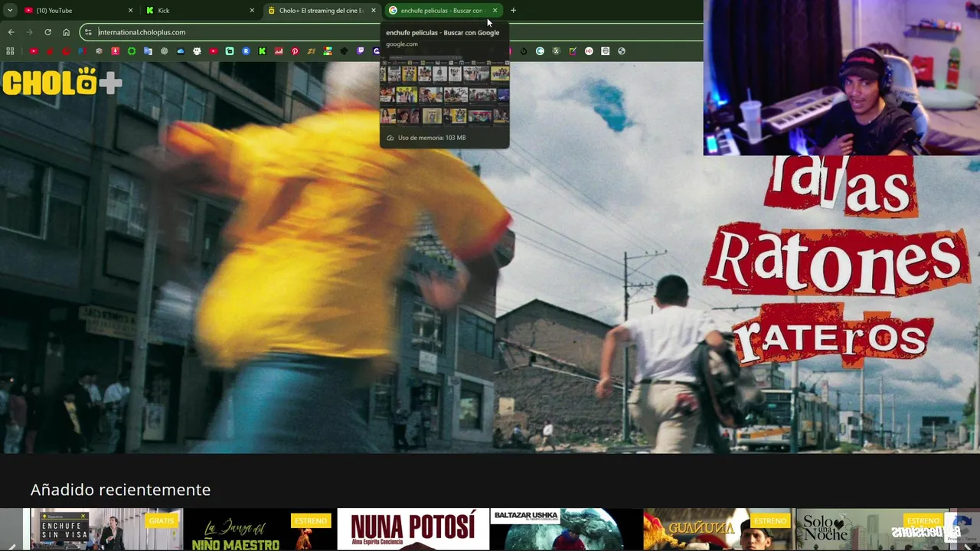Open the green gear bookmark icon

coord(132,51)
